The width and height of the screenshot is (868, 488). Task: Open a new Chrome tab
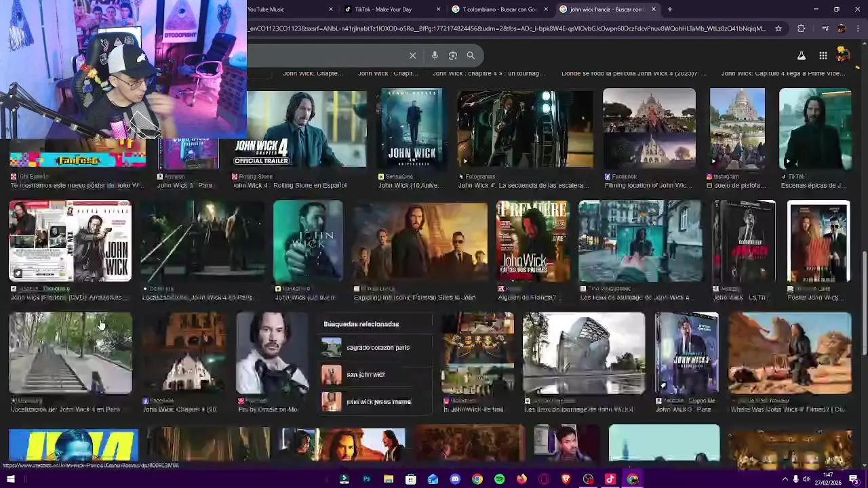click(669, 9)
